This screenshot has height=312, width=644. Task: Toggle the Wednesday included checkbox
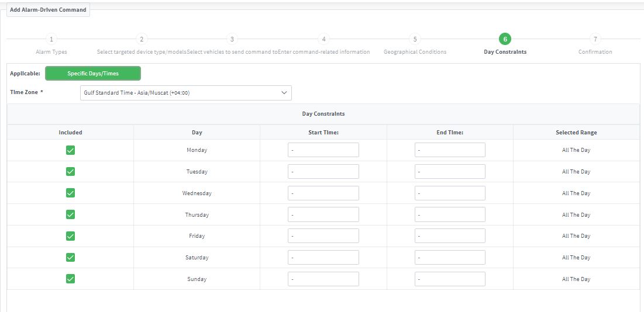click(70, 193)
